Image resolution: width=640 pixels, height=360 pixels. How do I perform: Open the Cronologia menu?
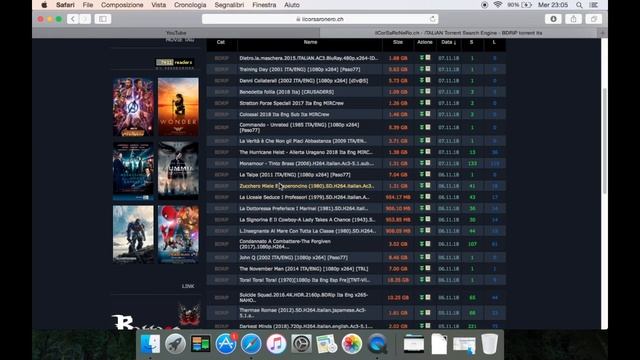point(190,5)
